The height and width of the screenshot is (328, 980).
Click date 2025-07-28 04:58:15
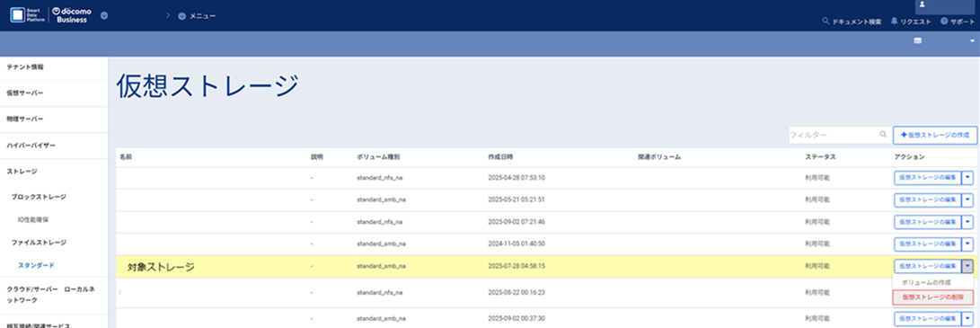tap(516, 266)
